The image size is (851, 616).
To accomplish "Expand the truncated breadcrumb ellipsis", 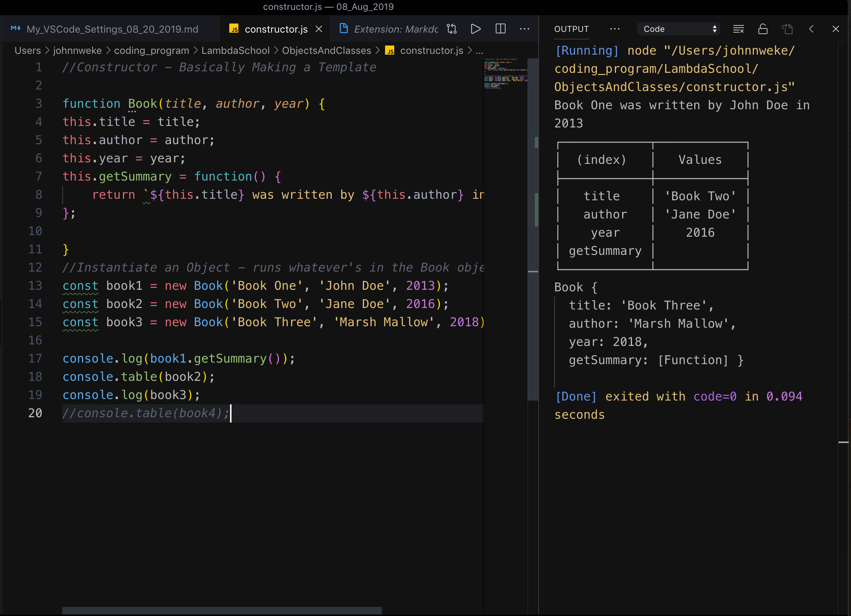I will point(479,50).
